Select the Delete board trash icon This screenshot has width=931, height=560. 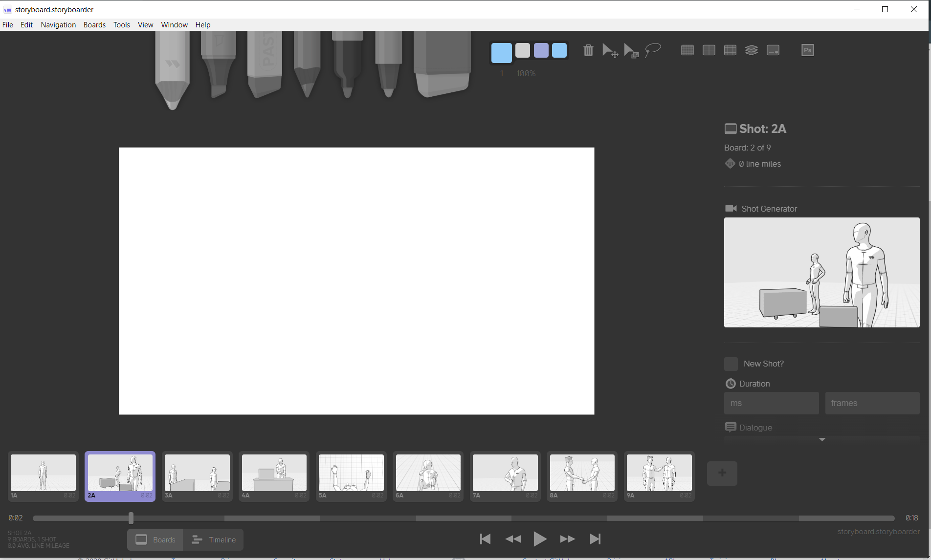point(588,50)
